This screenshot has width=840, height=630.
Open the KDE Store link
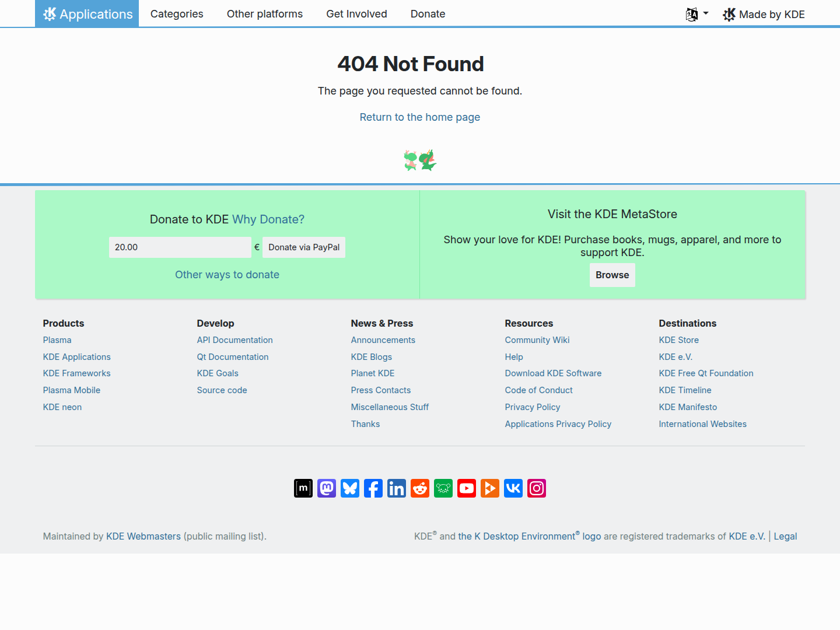679,340
